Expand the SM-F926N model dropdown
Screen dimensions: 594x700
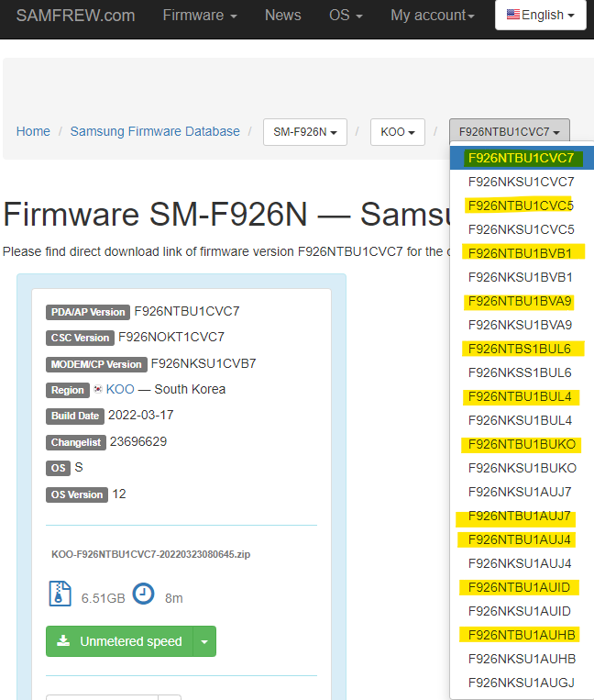(x=305, y=132)
